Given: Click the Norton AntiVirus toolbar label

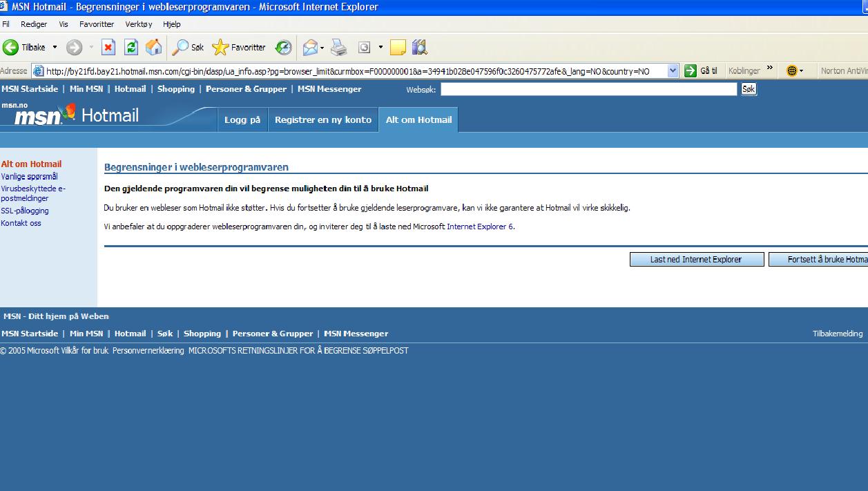Looking at the screenshot, I should pyautogui.click(x=844, y=70).
